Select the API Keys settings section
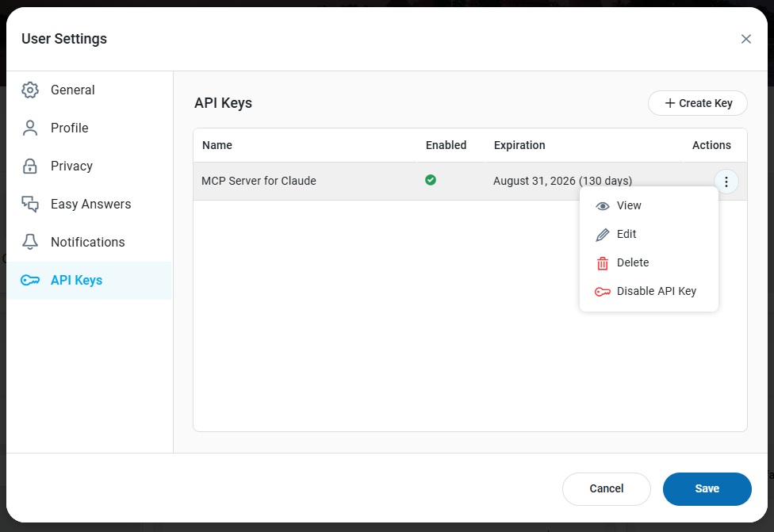The width and height of the screenshot is (774, 532). 89,281
